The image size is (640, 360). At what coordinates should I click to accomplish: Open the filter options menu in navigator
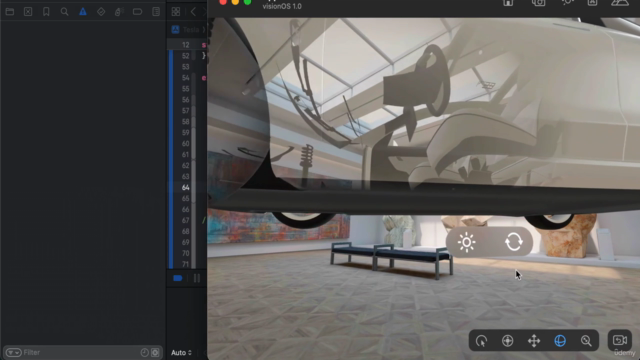click(x=13, y=352)
